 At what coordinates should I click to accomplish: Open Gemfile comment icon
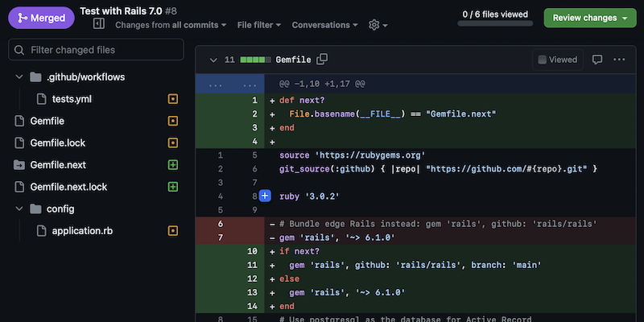pyautogui.click(x=597, y=60)
